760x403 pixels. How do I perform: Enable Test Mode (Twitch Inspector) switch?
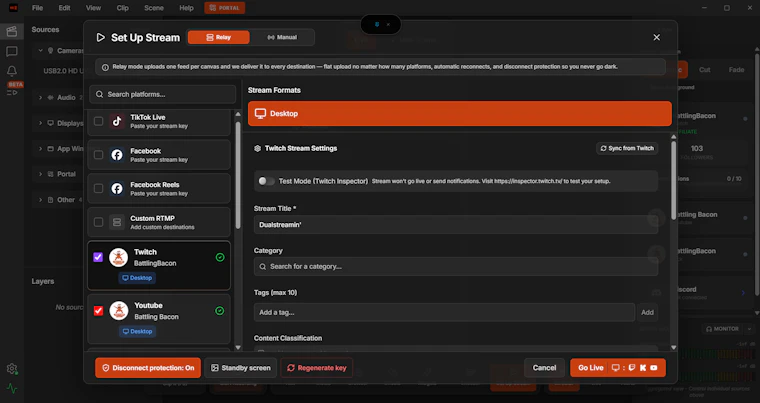pyautogui.click(x=266, y=181)
